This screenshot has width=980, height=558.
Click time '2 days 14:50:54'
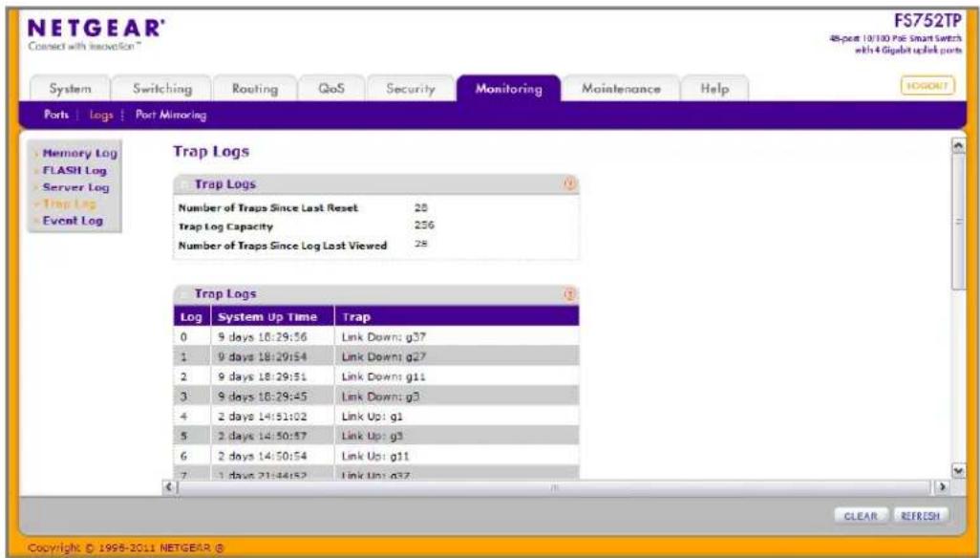point(262,456)
